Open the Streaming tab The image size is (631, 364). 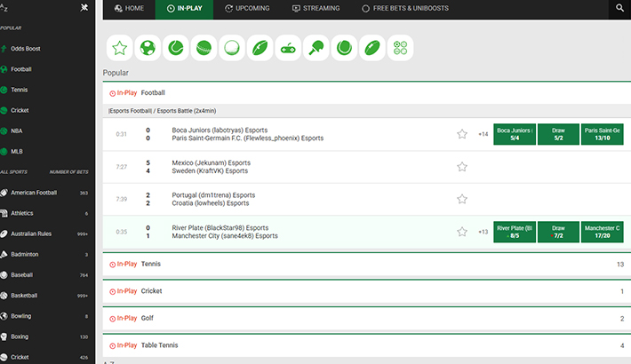point(315,9)
